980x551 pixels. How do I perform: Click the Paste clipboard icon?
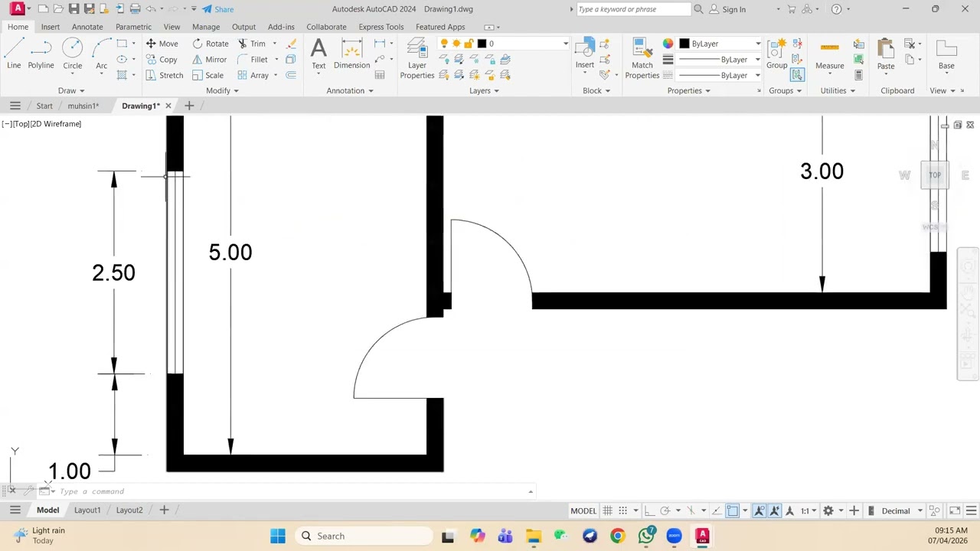(x=886, y=55)
